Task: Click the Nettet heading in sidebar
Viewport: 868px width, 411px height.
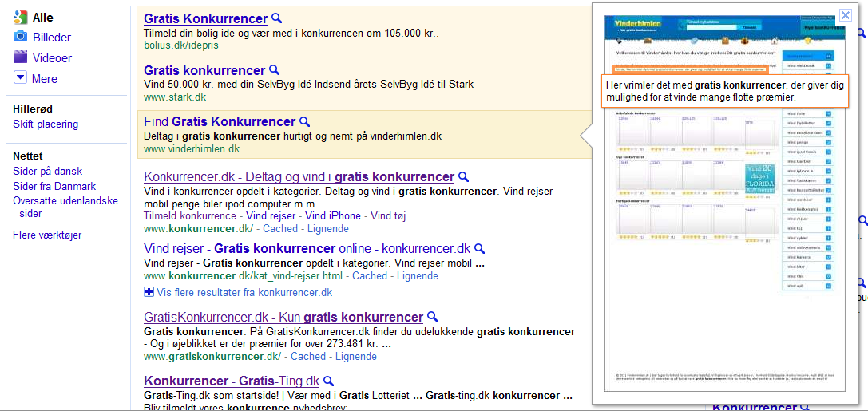Action: coord(28,156)
